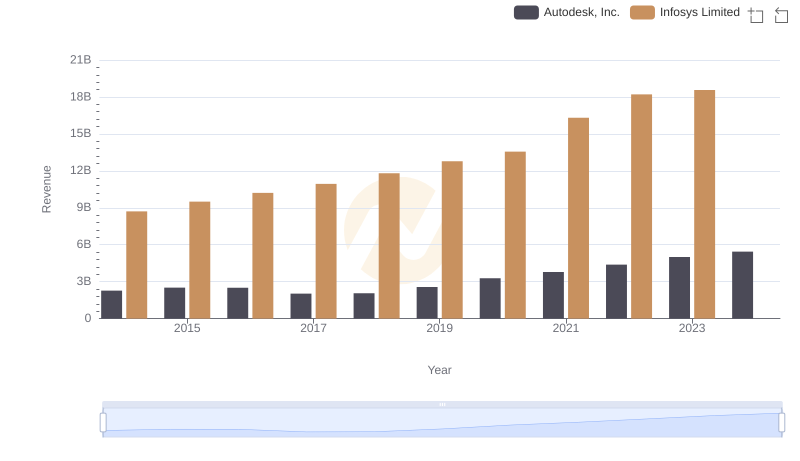This screenshot has width=800, height=461.
Task: Click the 2023 x-axis label
Action: click(x=692, y=328)
